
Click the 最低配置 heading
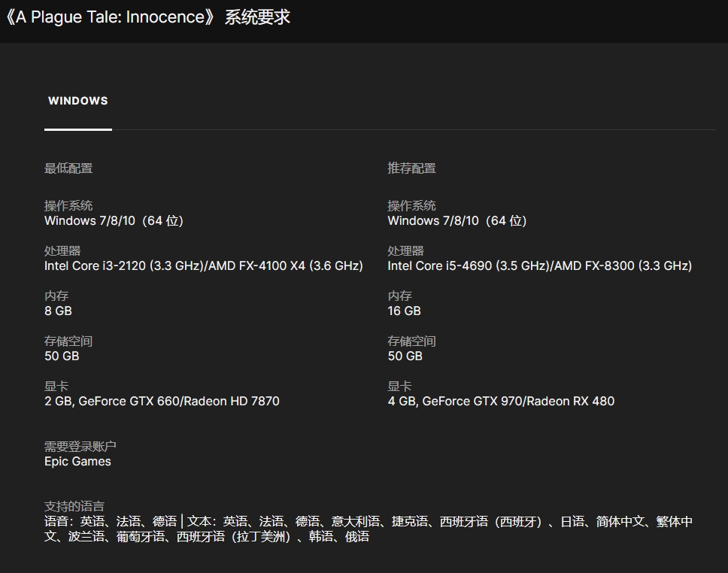tap(68, 168)
